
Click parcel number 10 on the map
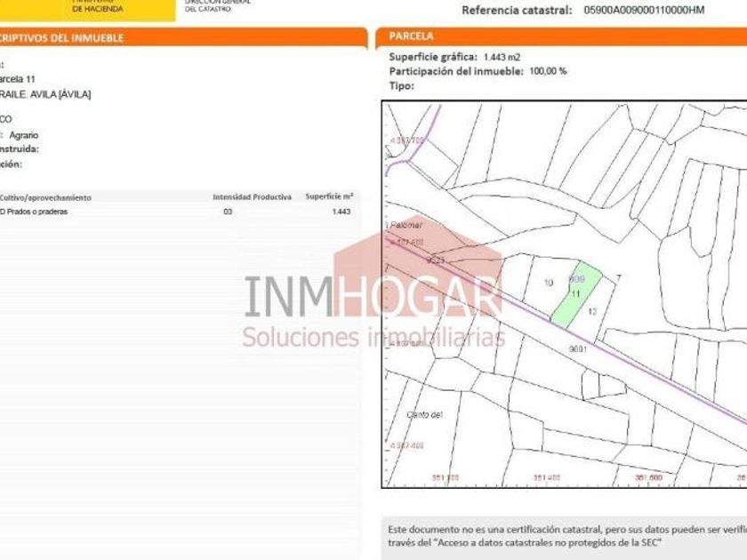pyautogui.click(x=549, y=283)
